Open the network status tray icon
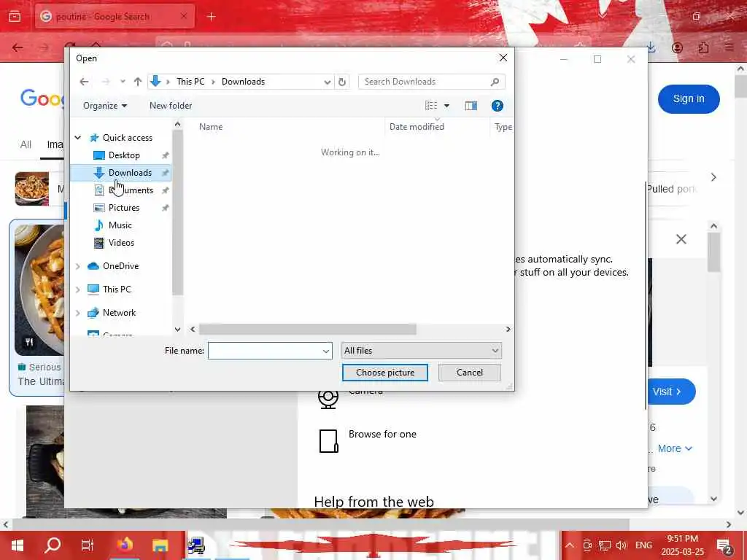 (605, 545)
